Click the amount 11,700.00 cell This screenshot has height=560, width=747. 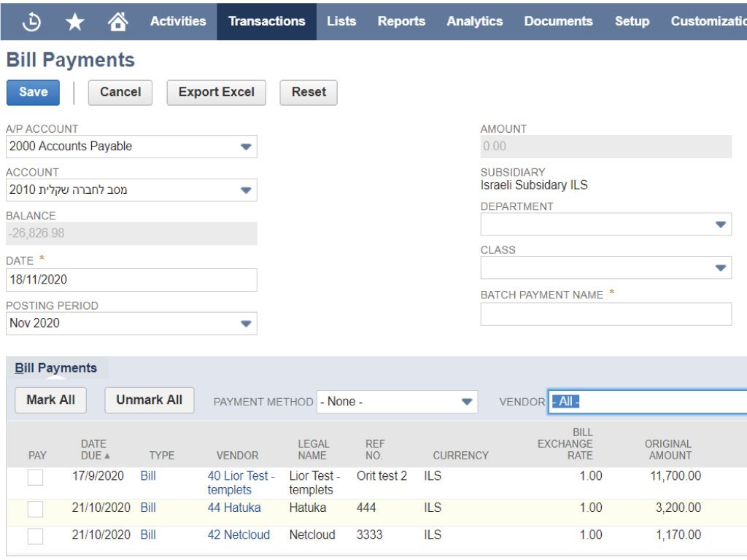pyautogui.click(x=676, y=476)
